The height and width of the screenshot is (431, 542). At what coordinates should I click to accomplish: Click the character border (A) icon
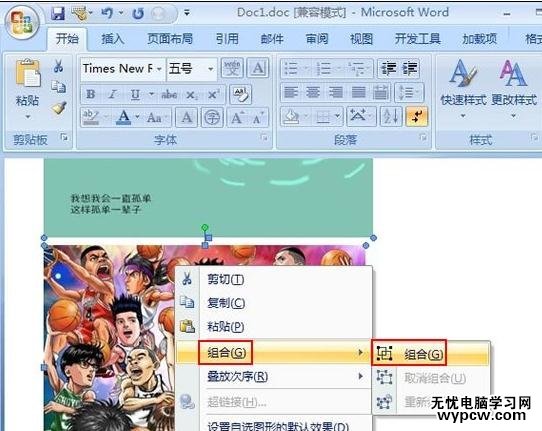pyautogui.click(x=258, y=68)
